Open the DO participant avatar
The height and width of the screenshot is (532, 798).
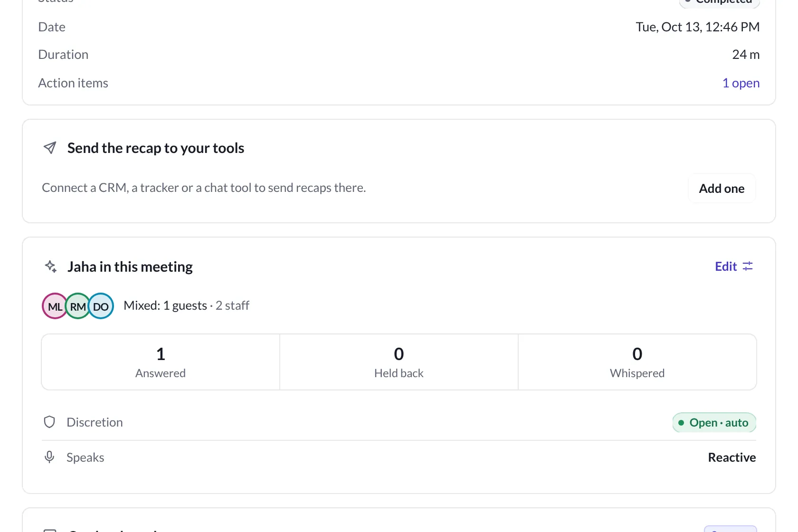(101, 306)
